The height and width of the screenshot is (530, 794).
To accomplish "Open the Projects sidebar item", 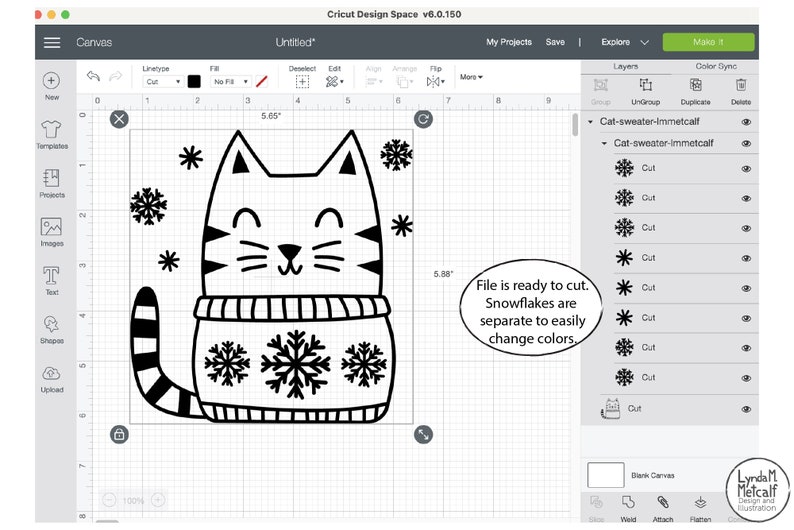I will tap(52, 183).
